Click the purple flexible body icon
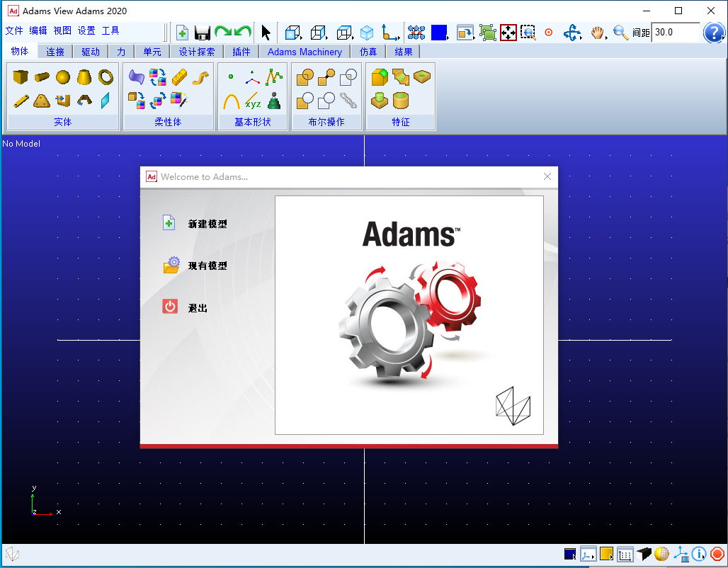The width and height of the screenshot is (728, 568). click(137, 77)
